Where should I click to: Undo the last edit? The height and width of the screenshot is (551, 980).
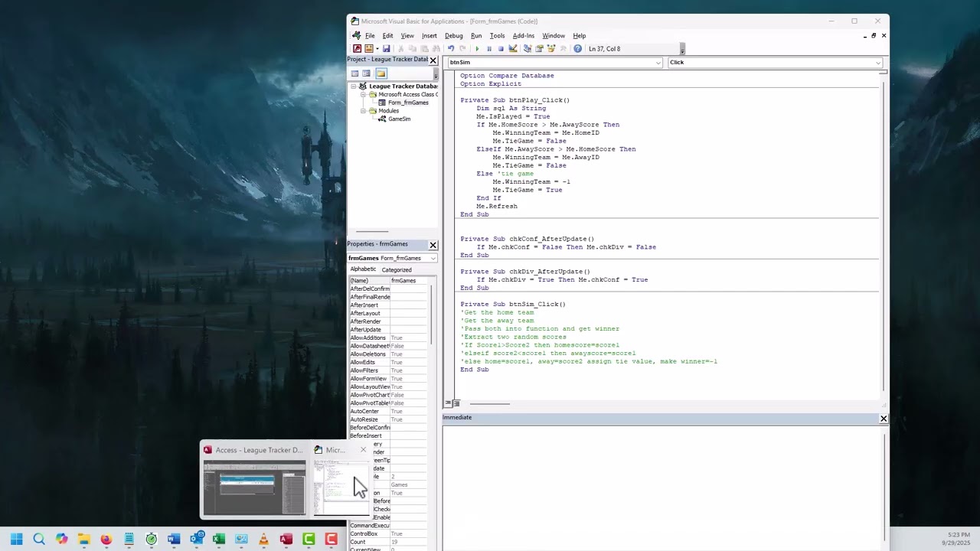coord(451,49)
